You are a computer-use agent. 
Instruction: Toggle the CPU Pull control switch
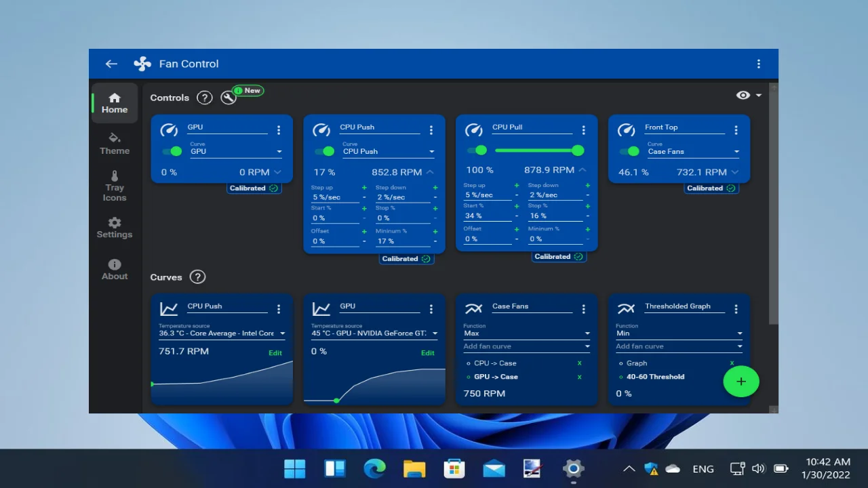click(x=477, y=150)
